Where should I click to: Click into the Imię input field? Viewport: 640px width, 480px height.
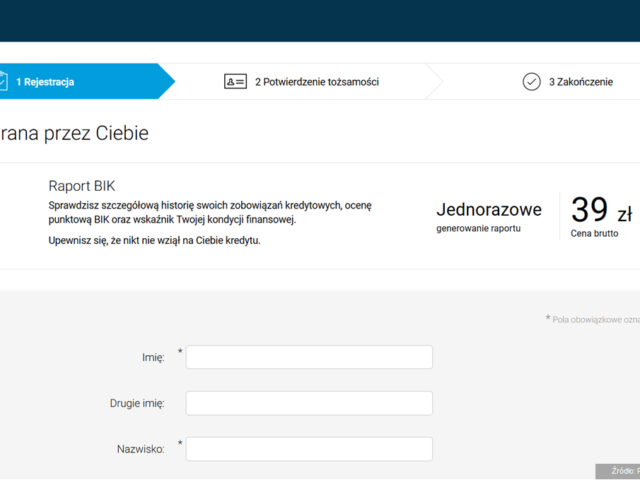pyautogui.click(x=309, y=357)
